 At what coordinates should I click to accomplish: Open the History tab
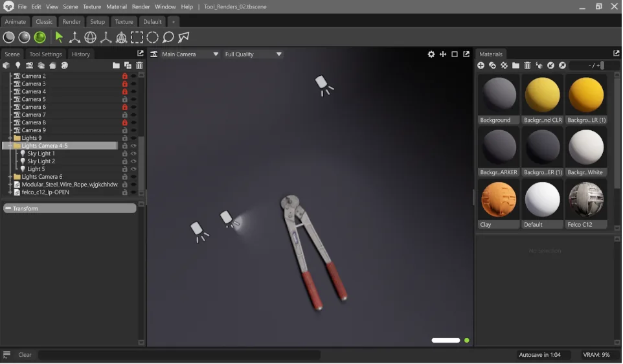click(81, 54)
